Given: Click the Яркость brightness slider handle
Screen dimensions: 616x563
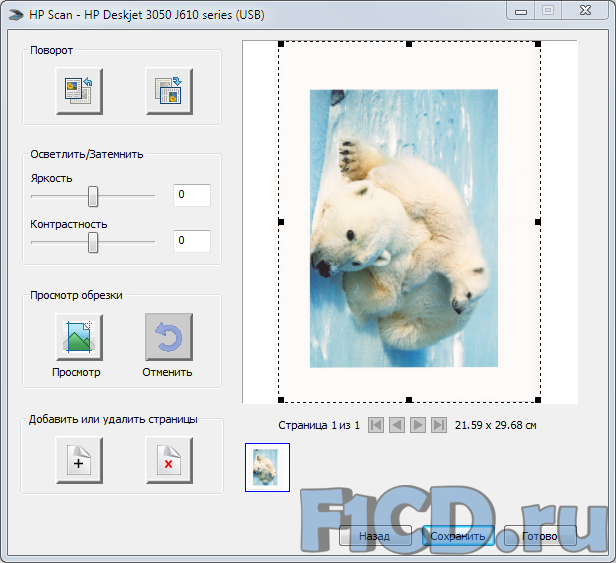Looking at the screenshot, I should (x=93, y=196).
